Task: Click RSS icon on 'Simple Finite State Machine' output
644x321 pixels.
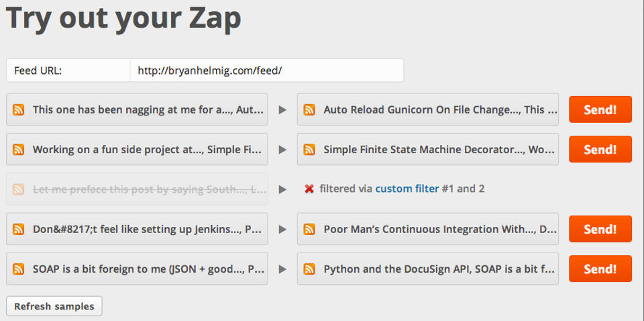Action: click(x=309, y=150)
